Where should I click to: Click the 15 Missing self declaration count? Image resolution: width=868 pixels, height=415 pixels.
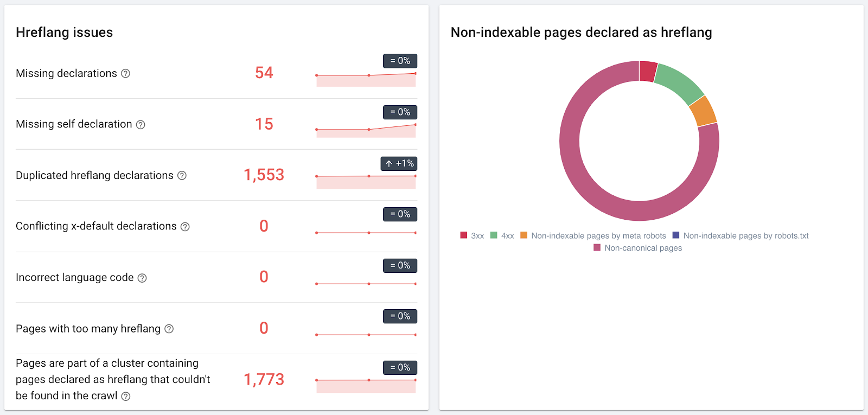click(x=264, y=124)
